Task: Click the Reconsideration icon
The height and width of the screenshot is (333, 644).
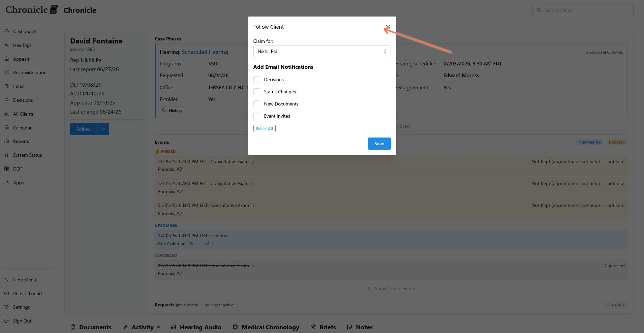Action: (x=7, y=72)
